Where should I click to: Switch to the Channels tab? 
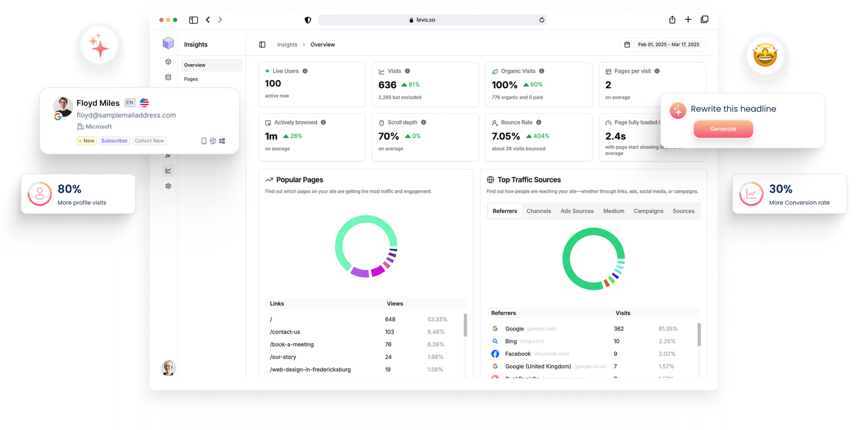[x=538, y=211]
